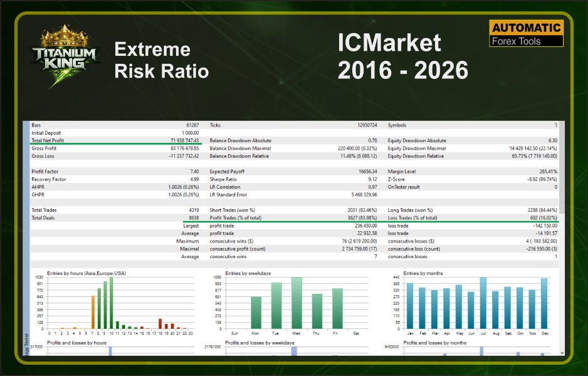Click the Initial Deposit value 1 000.00
Viewport: 588px width, 376px height.
click(190, 133)
